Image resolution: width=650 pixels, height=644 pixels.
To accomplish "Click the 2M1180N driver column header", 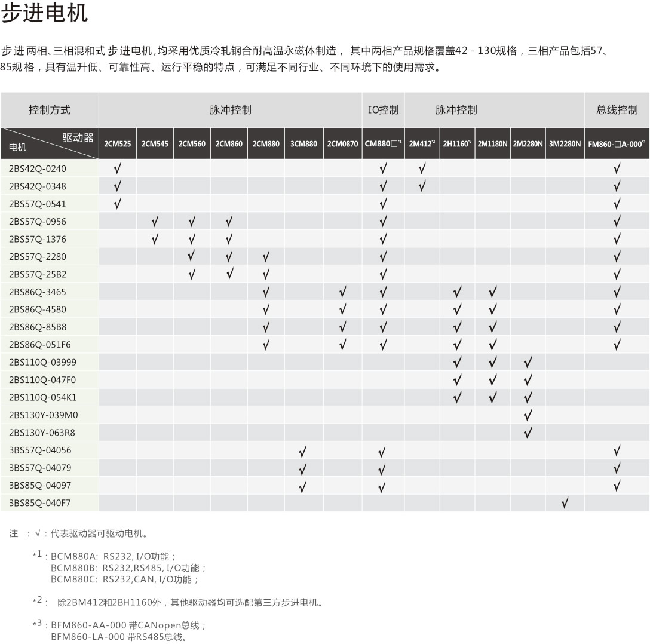I will tap(492, 144).
